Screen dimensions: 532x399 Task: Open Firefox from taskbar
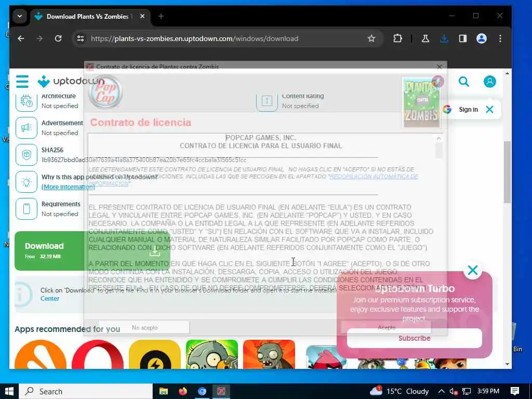pyautogui.click(x=183, y=391)
